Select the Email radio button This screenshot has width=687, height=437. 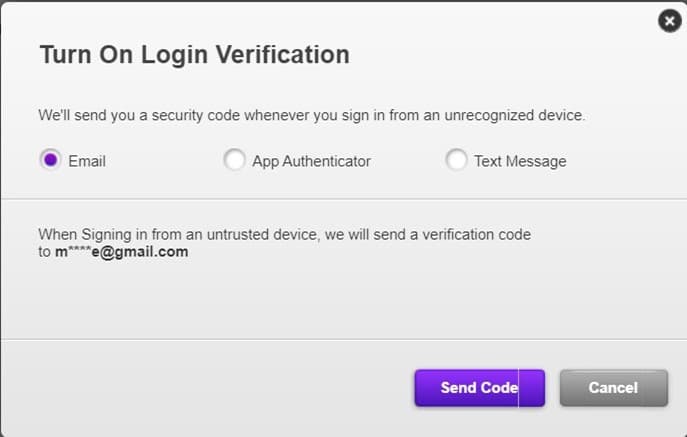(x=50, y=160)
